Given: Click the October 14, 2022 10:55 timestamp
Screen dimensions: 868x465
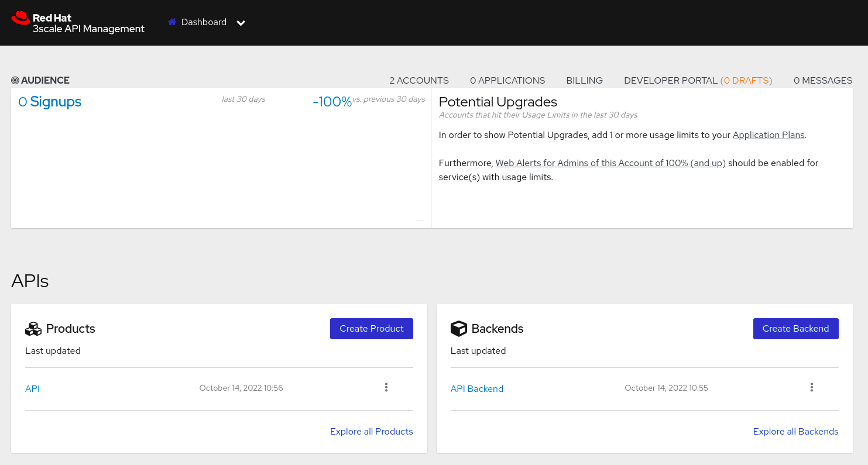Looking at the screenshot, I should tap(667, 388).
